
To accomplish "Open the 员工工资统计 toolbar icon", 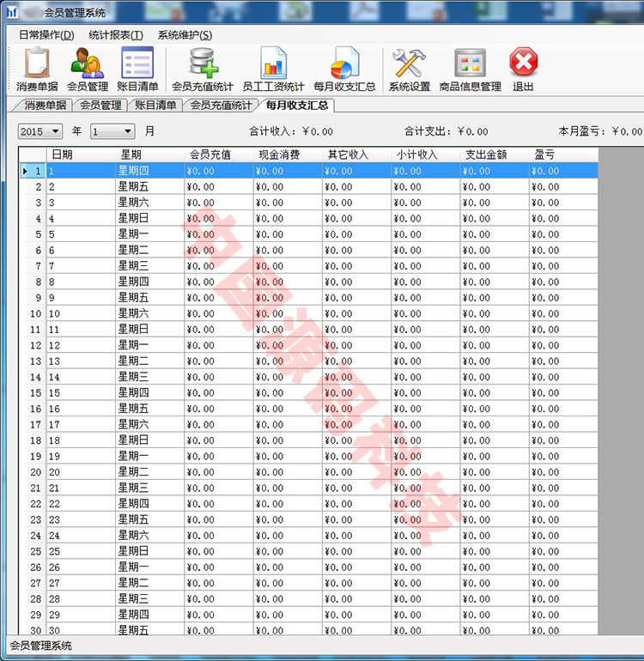I will coord(273,70).
